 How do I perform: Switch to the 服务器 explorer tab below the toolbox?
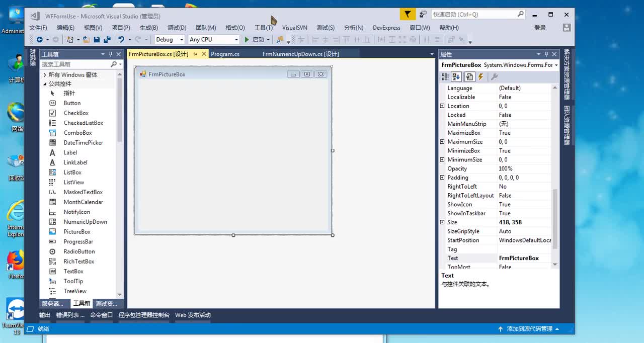click(x=53, y=303)
